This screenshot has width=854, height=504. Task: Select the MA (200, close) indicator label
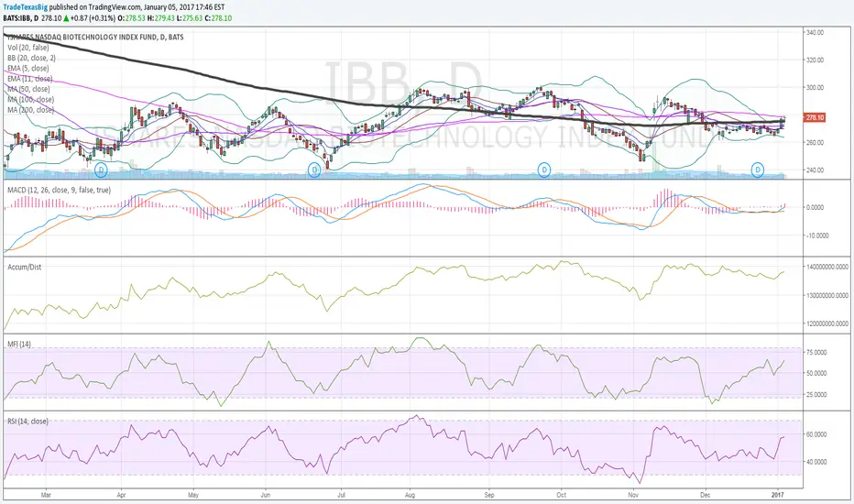[30, 110]
